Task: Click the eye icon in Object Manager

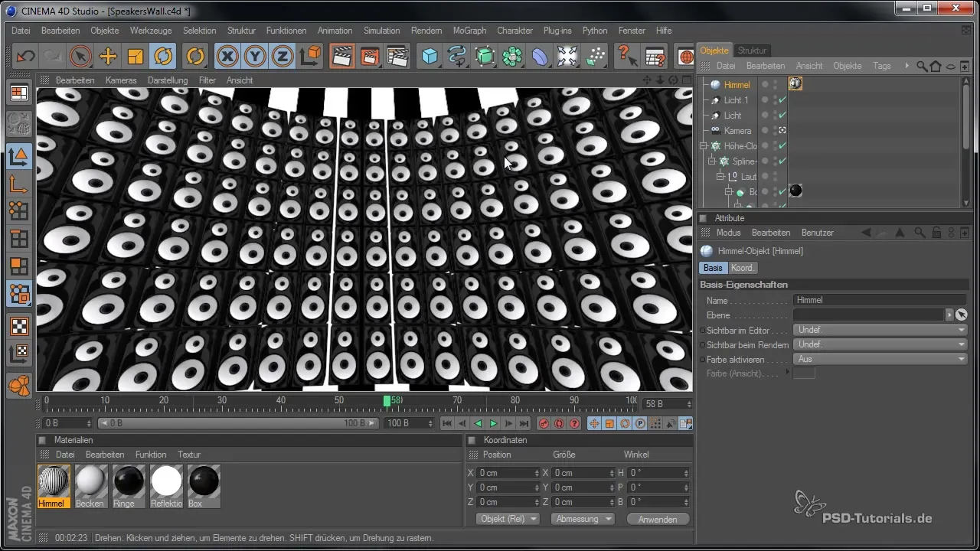Action: tap(949, 66)
